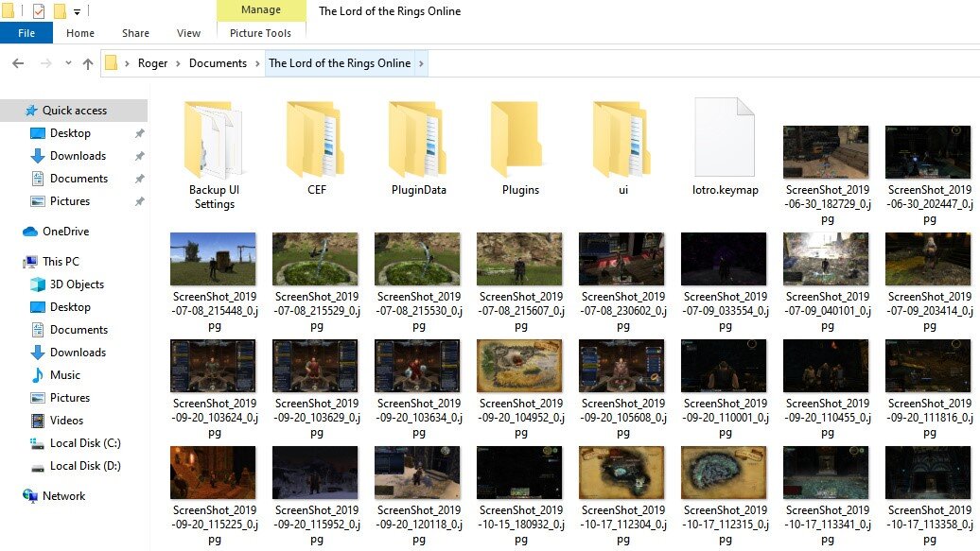Click the New folder quick-access icon
This screenshot has height=551, width=980.
coord(60,10)
